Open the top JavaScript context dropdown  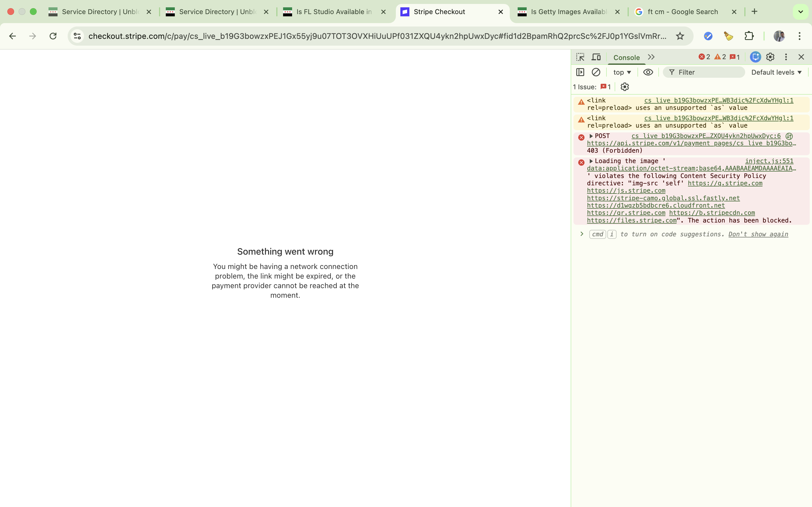(622, 72)
